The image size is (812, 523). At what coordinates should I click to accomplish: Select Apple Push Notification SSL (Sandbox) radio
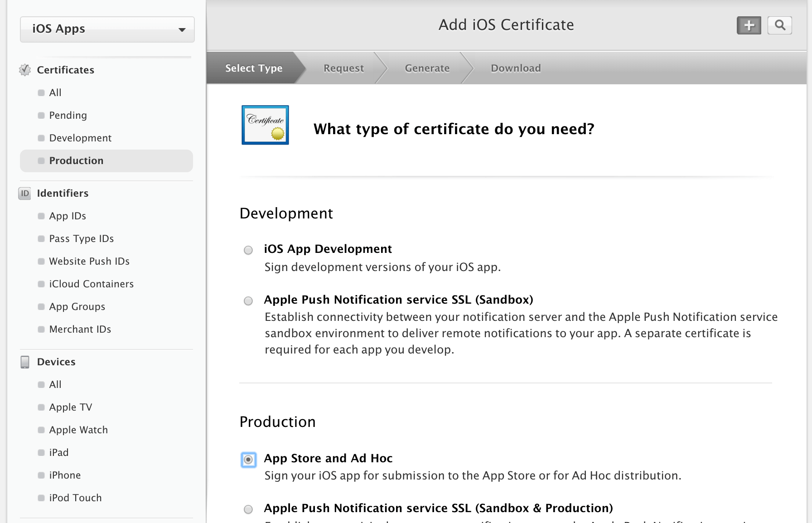coord(248,301)
